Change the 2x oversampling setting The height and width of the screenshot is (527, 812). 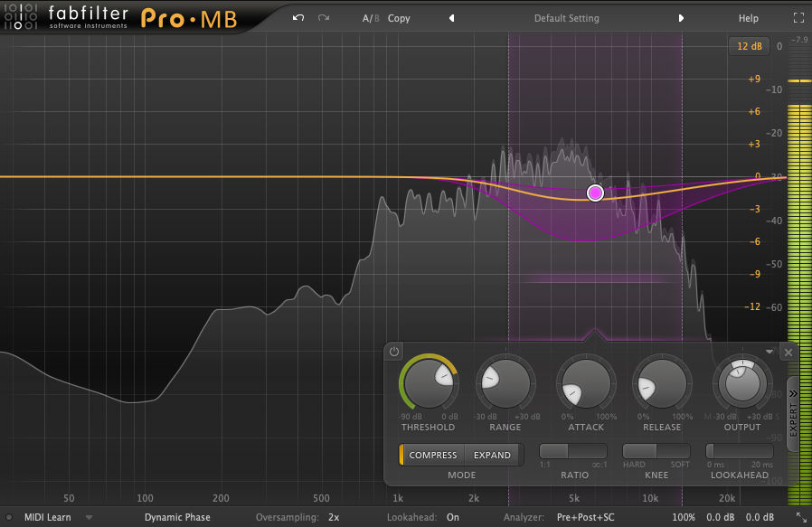tap(334, 517)
